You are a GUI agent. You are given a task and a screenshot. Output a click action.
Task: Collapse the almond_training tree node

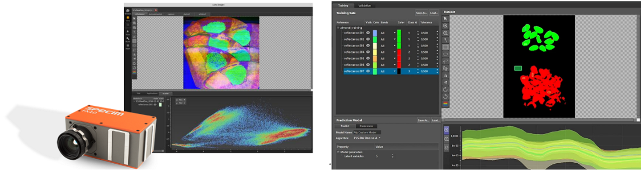[x=338, y=28]
